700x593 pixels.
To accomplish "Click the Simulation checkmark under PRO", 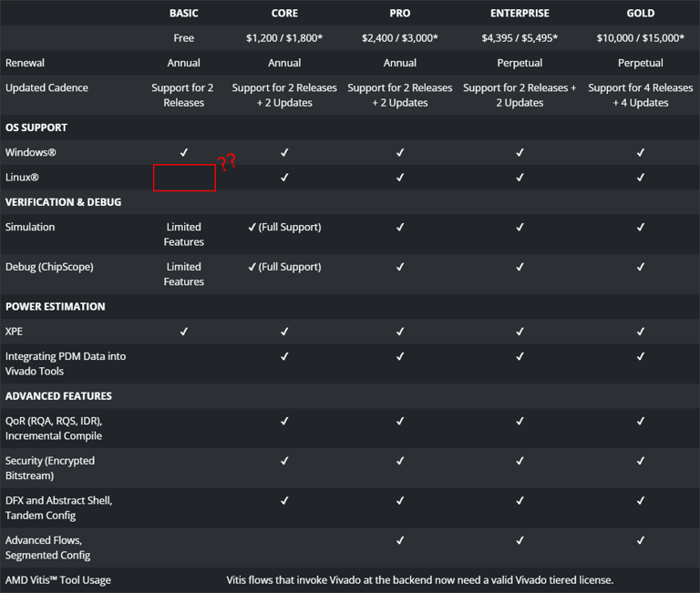I will coord(399,227).
